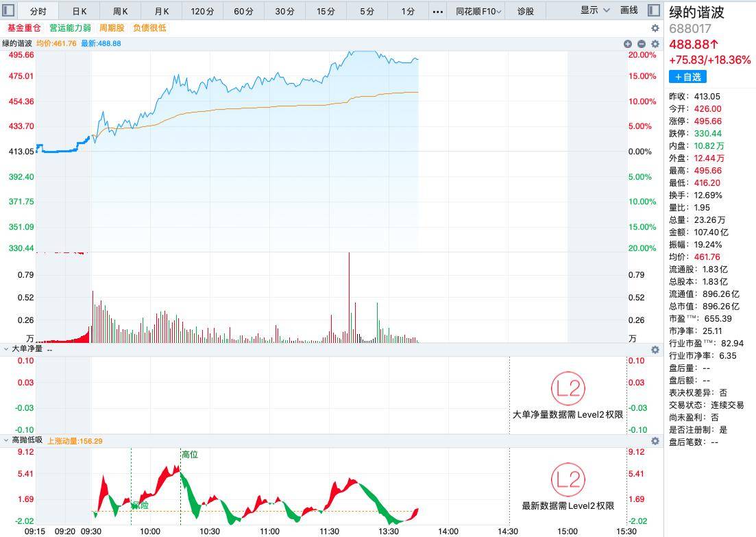Click the current price 488.88
Viewport: 756px width, 537px height.
694,45
